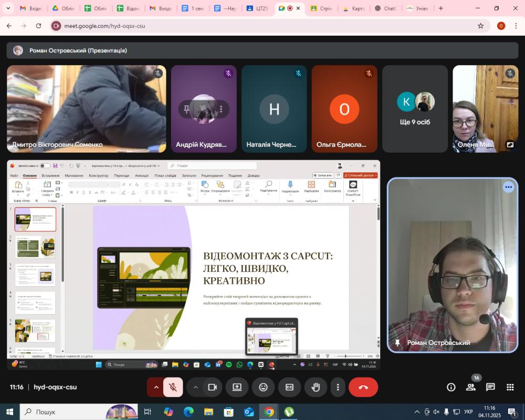Turn on closed captions
This screenshot has height=420, width=525.
[289, 387]
